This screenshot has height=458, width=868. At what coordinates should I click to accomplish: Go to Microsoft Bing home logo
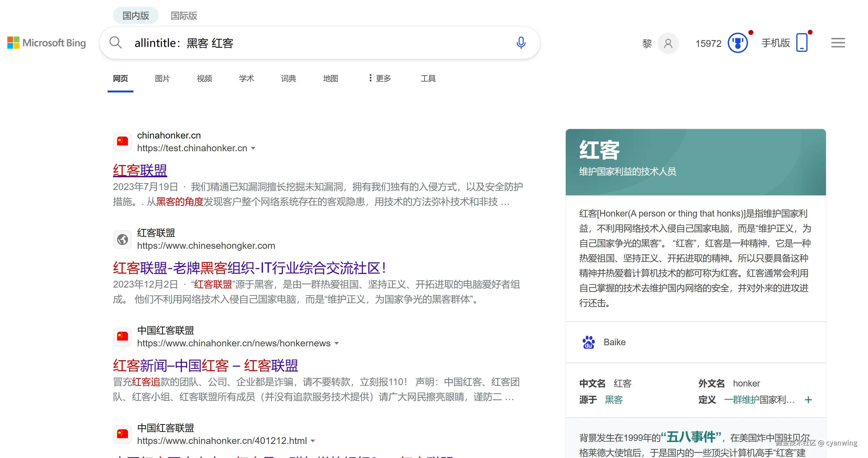tap(47, 43)
